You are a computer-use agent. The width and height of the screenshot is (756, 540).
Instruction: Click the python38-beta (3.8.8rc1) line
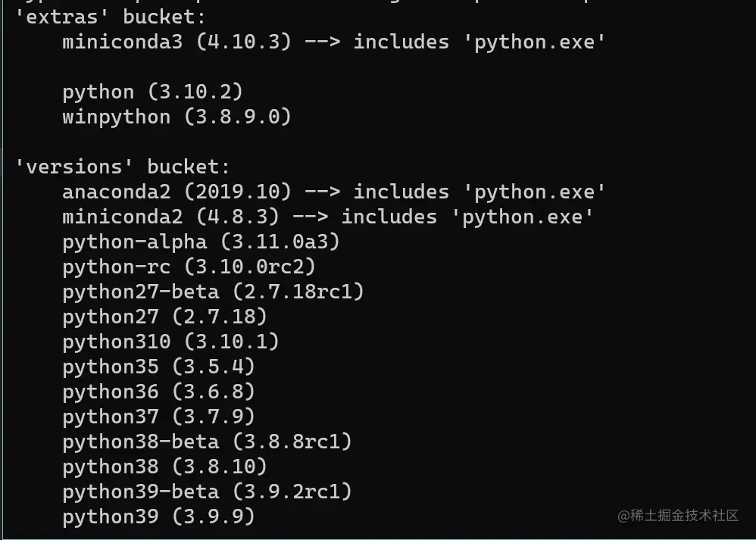click(207, 442)
